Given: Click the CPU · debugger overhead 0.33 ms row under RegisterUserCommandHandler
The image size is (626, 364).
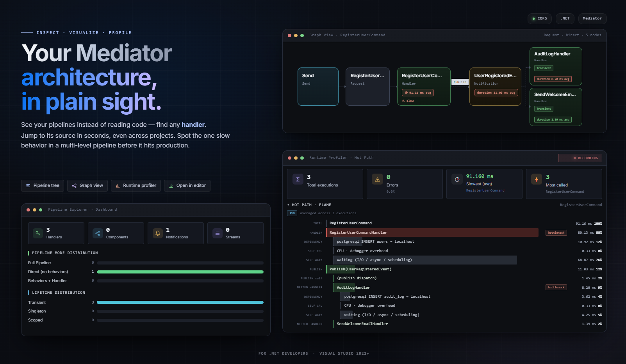Looking at the screenshot, I should pyautogui.click(x=444, y=251).
